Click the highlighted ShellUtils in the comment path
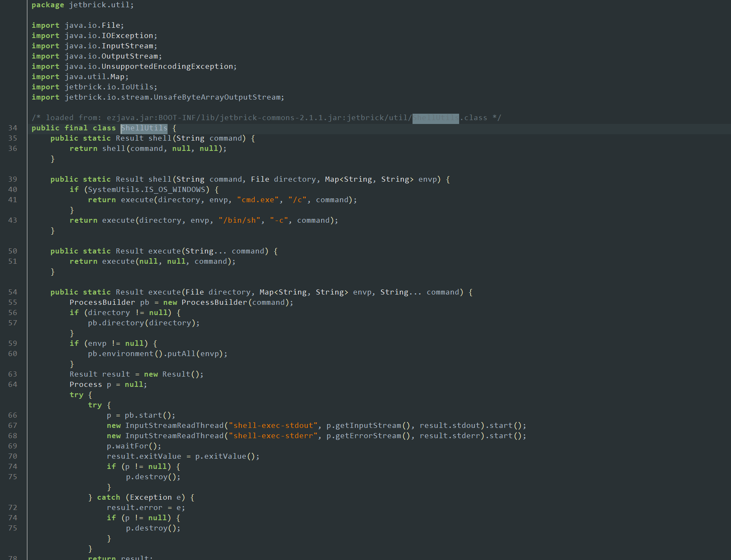The height and width of the screenshot is (560, 731). coord(436,118)
